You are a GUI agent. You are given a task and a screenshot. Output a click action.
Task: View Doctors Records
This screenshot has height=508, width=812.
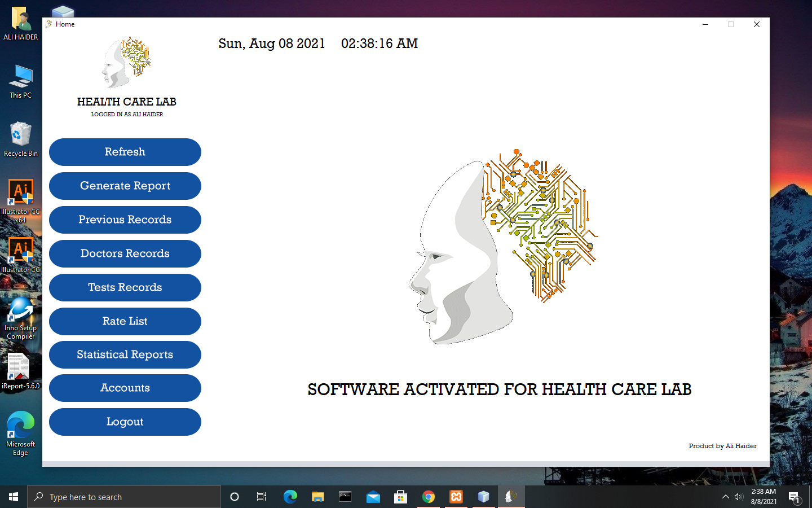click(125, 253)
